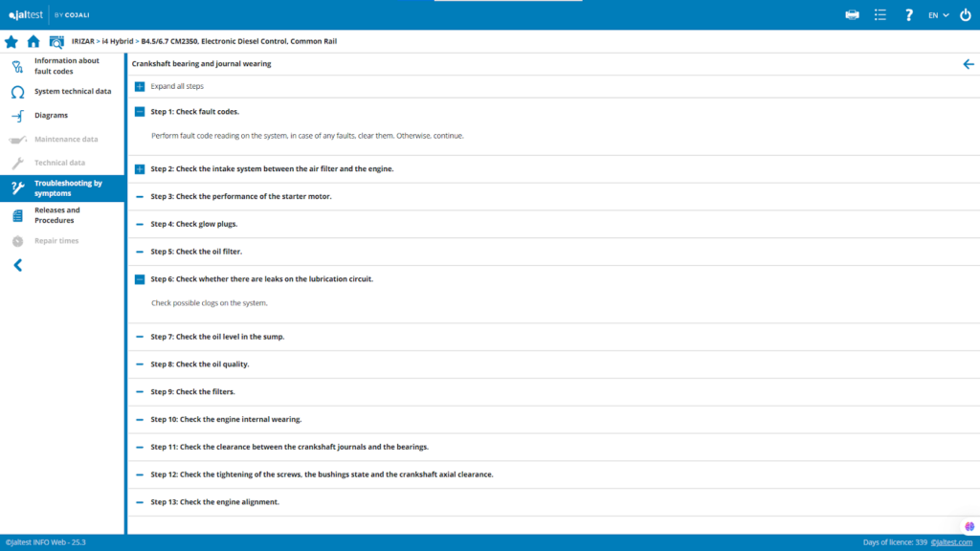Screen dimensions: 980x551
Task: Open help with the question mark icon
Action: 908,15
